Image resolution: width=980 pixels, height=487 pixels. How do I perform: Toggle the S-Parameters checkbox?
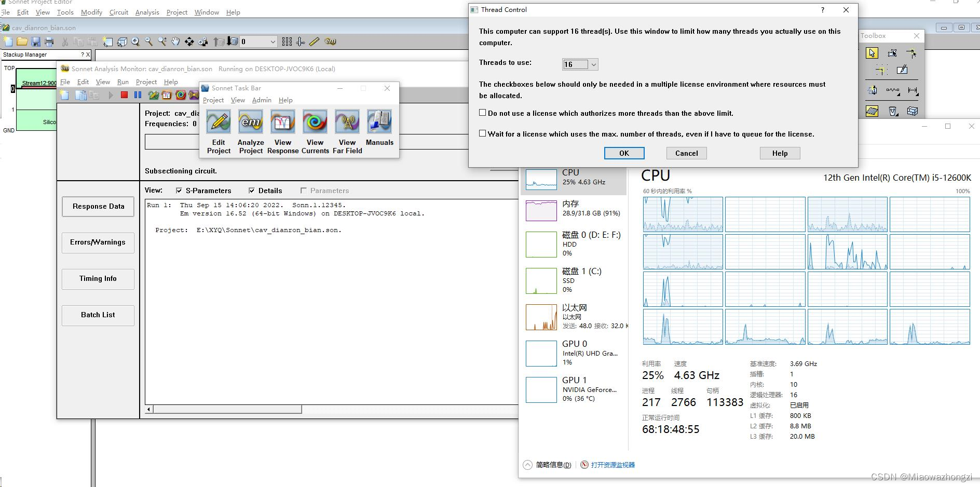(179, 191)
